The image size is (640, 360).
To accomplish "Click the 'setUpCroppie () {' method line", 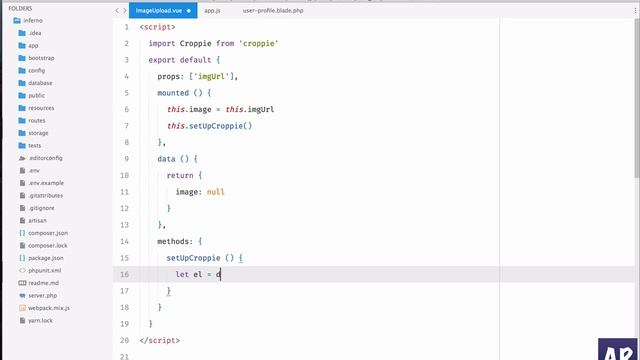I will (204, 258).
